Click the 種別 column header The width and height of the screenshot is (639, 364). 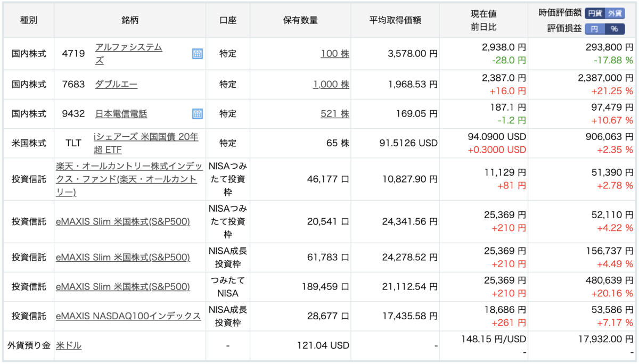click(29, 20)
